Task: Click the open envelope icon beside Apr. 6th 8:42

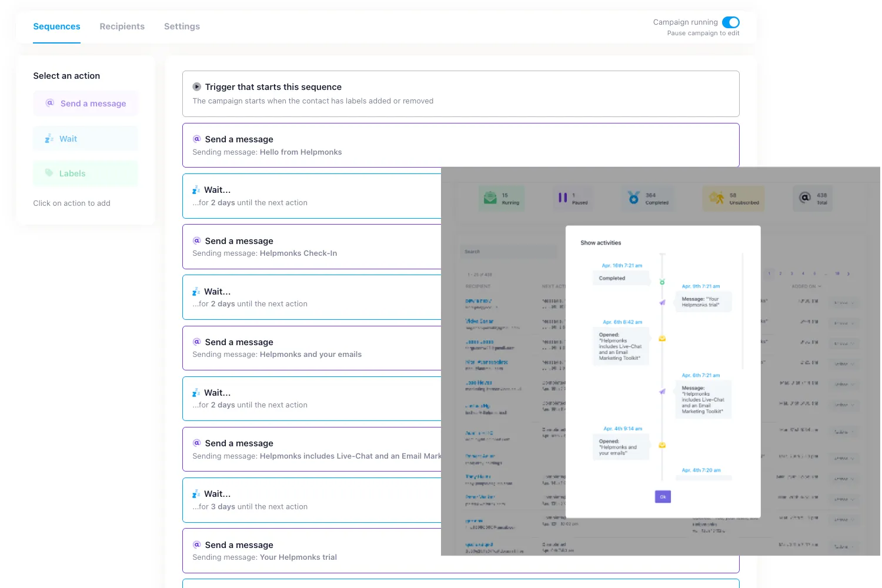Action: click(662, 339)
